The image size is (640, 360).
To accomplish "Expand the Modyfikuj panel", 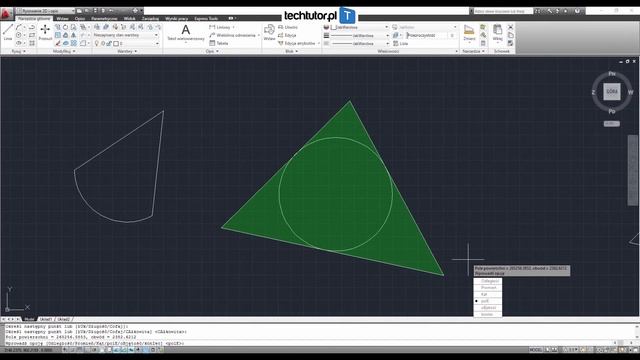I will (64, 51).
